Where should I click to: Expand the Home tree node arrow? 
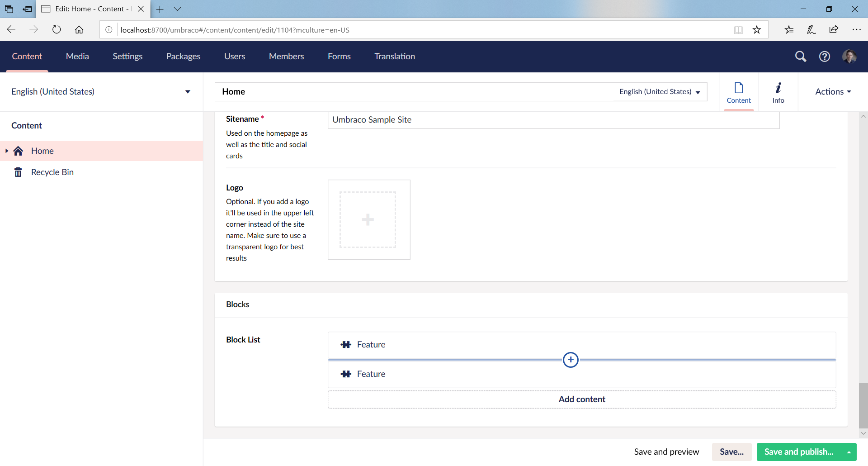point(6,151)
